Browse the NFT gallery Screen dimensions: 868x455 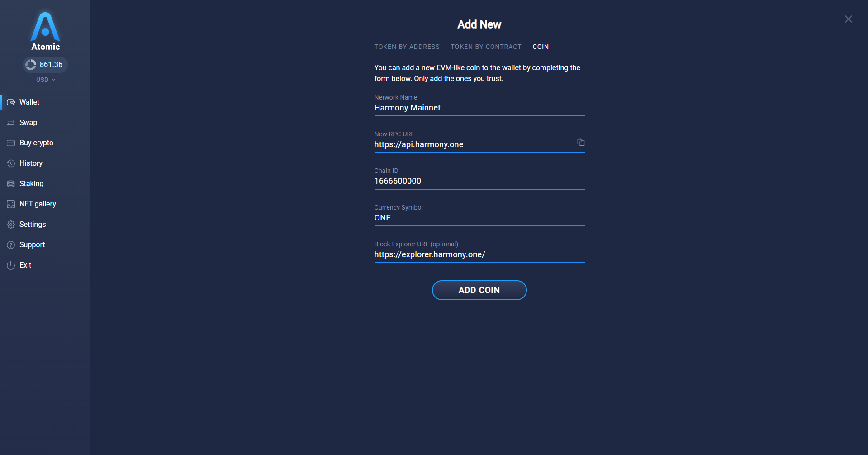click(x=38, y=204)
